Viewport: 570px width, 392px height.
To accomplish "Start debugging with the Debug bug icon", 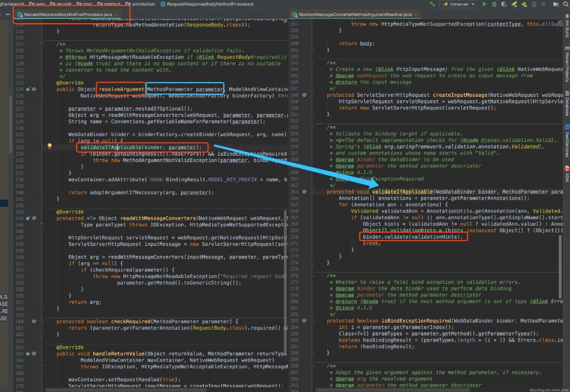I will tap(493, 4).
